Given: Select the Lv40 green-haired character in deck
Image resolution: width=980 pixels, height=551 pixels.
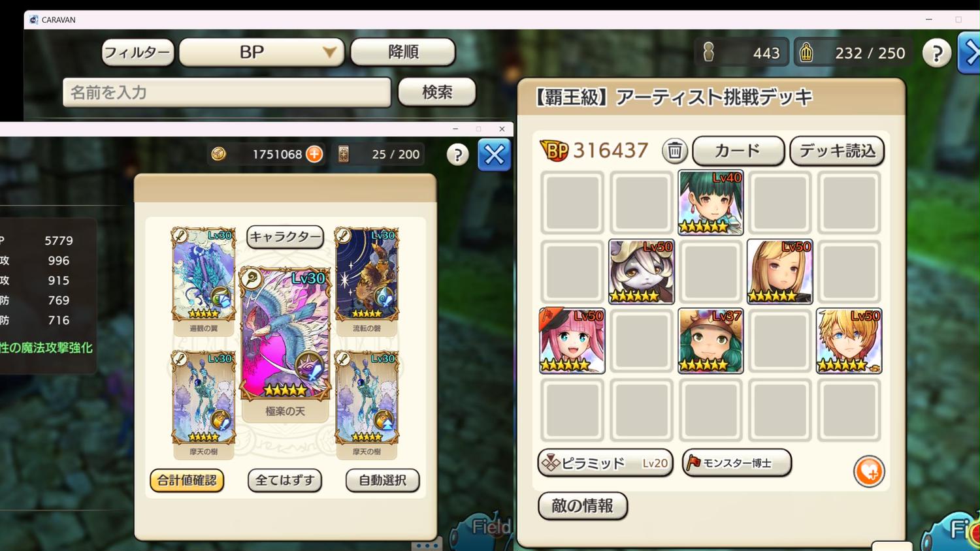Looking at the screenshot, I should click(x=710, y=202).
